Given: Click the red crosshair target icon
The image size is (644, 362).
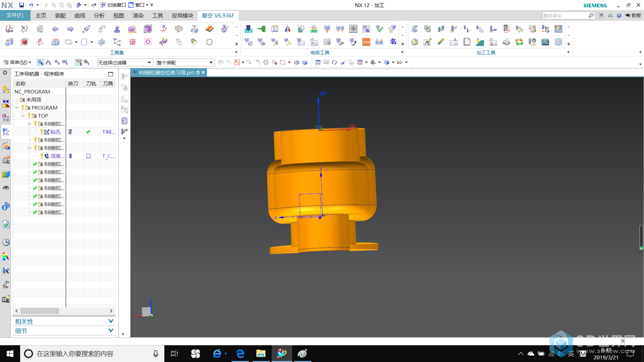Looking at the screenshot, I should coord(132,42).
